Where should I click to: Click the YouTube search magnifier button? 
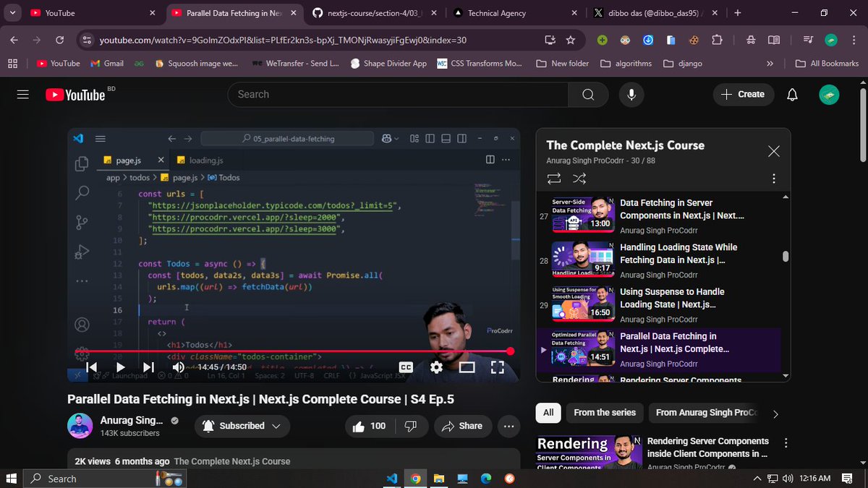588,95
